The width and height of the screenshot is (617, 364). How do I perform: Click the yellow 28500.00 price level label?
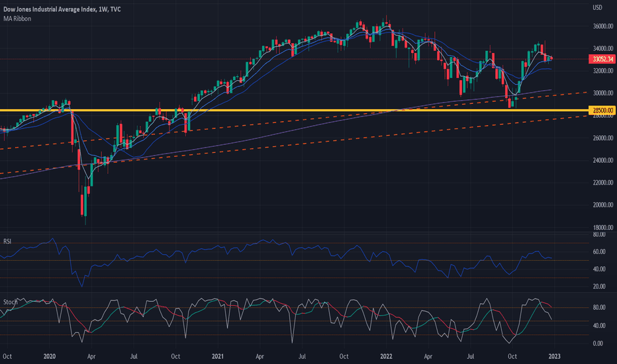coord(602,110)
